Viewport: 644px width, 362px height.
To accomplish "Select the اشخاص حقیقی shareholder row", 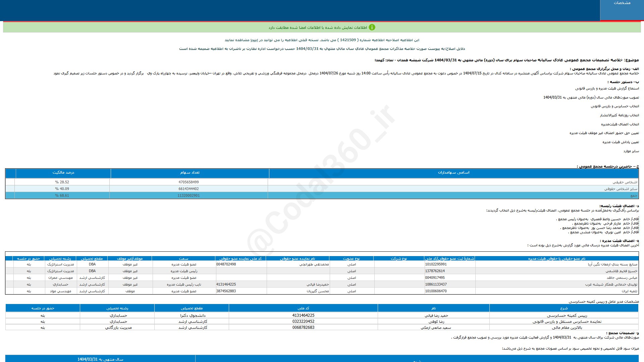I will [625, 182].
